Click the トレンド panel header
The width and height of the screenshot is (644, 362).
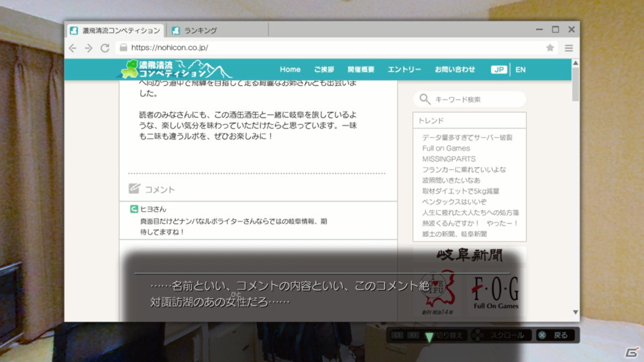coord(470,120)
